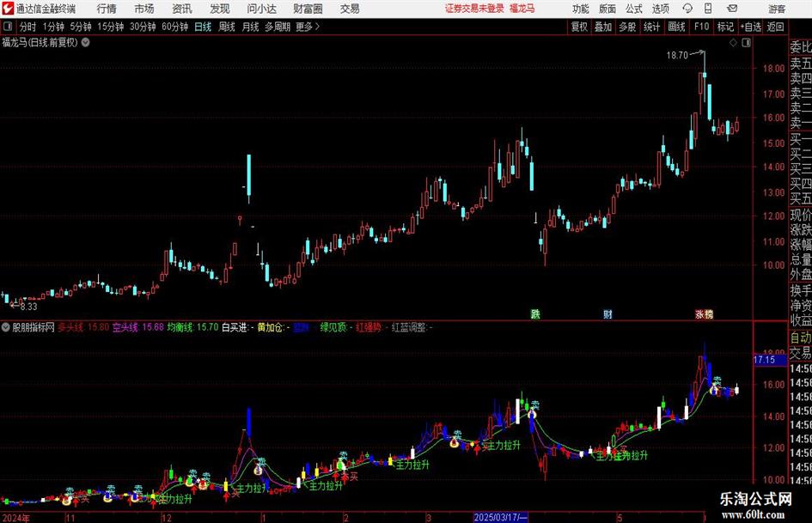The width and height of the screenshot is (812, 523).
Task: Click the 画线 drawing toolbar button
Action: pos(676,27)
